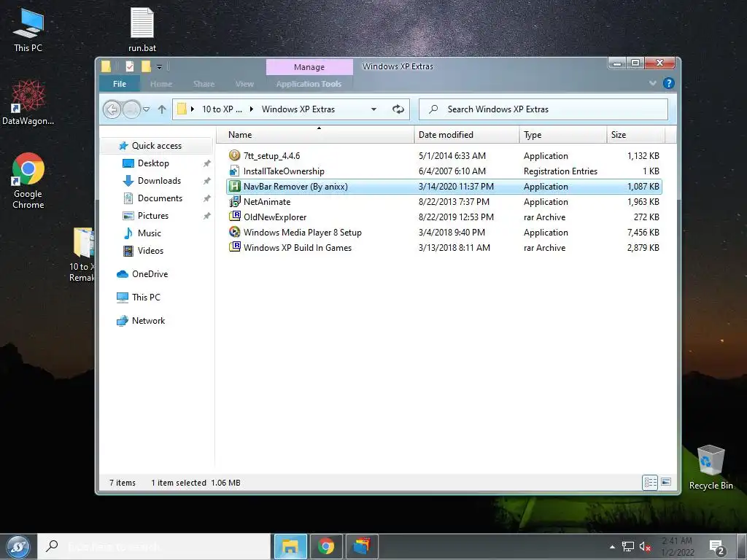Viewport: 747px width, 560px height.
Task: Open the network tray icon
Action: coord(628,547)
